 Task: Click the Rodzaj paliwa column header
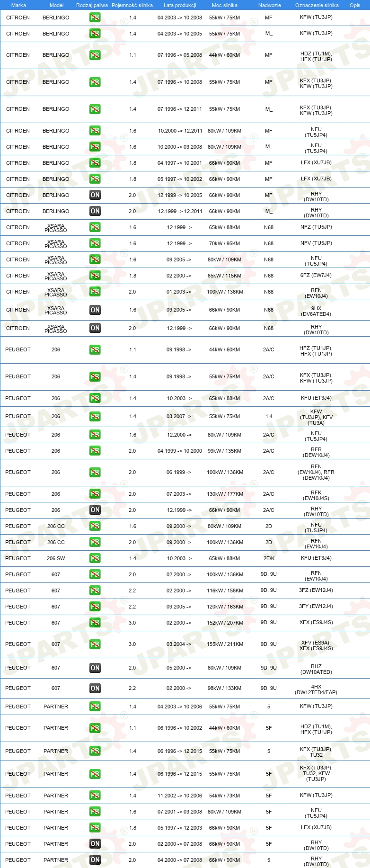(92, 5)
